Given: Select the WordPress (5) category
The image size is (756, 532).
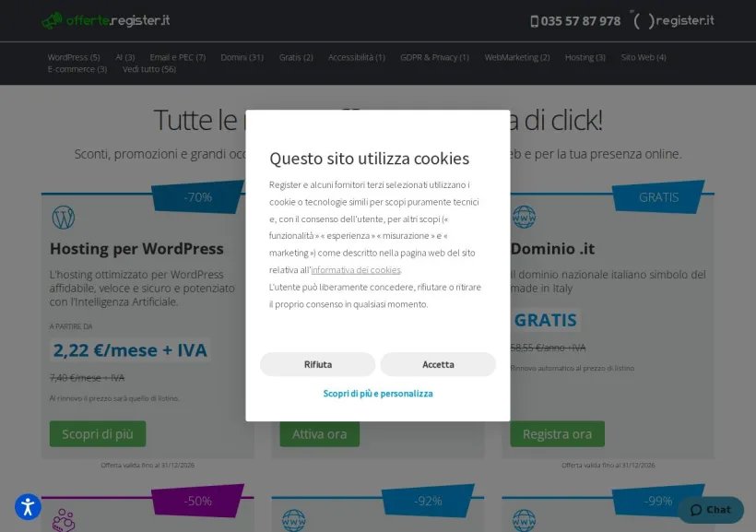Looking at the screenshot, I should click(x=74, y=57).
